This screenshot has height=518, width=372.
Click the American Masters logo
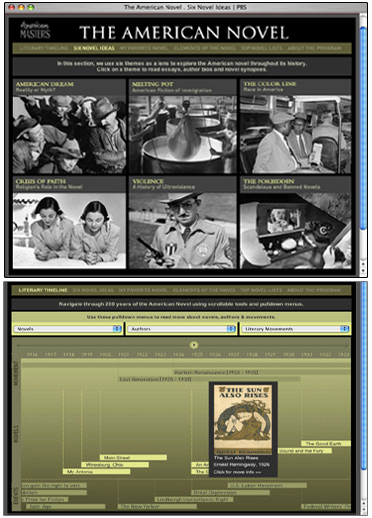click(x=35, y=30)
